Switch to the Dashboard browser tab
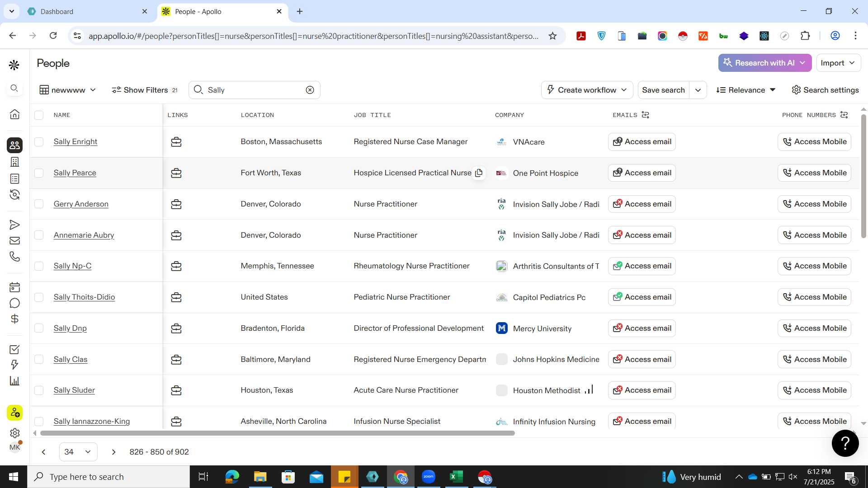868x488 pixels. [87, 11]
